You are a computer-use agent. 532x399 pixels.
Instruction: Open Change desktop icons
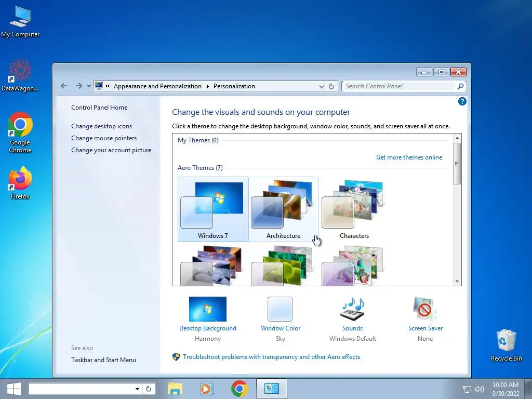click(x=101, y=126)
